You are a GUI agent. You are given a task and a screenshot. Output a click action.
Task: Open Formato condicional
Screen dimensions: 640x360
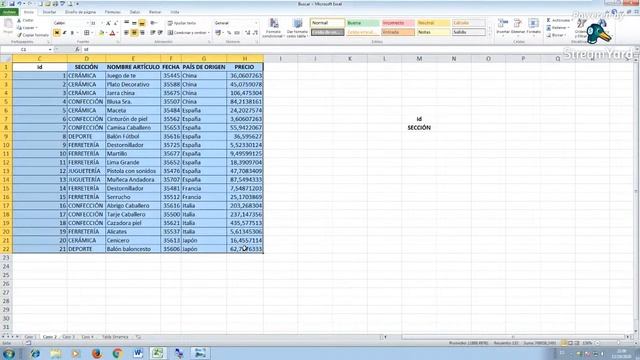(273, 28)
